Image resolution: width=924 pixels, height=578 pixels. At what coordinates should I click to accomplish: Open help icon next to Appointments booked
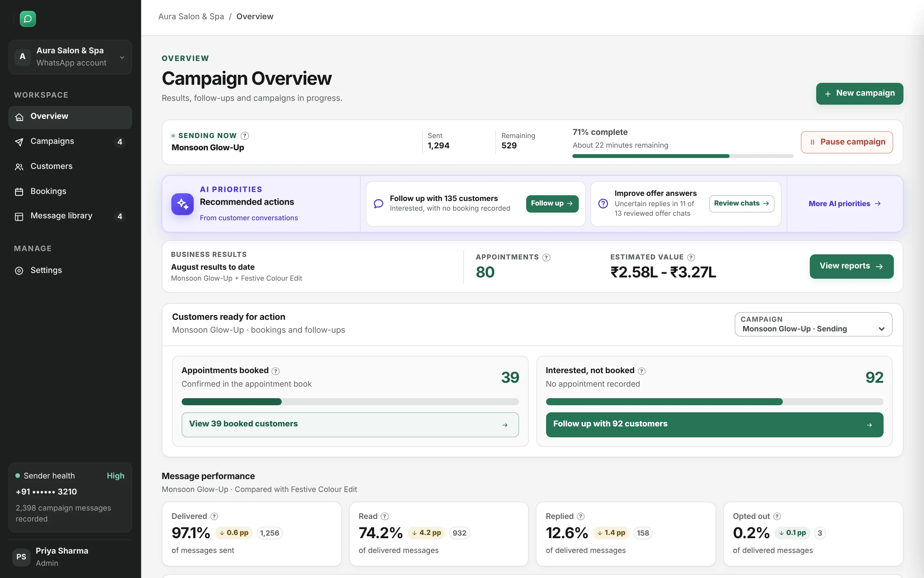tap(276, 371)
